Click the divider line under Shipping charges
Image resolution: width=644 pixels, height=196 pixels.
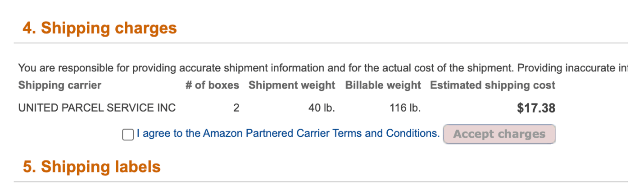coord(321,43)
